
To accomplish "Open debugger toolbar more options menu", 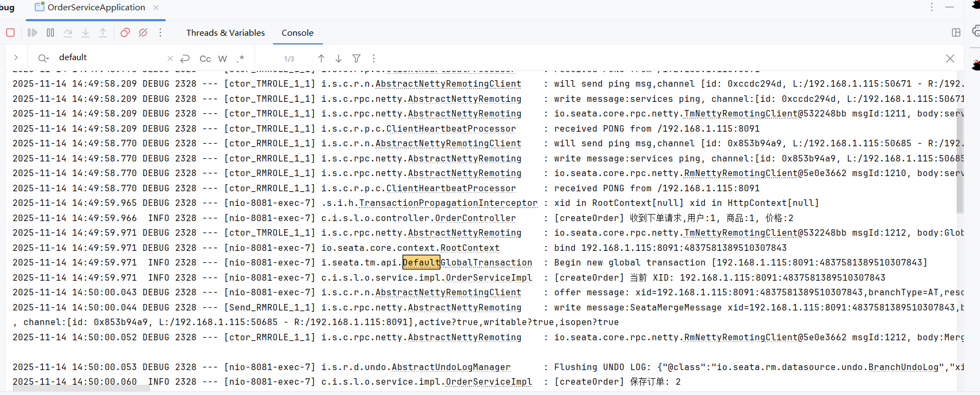I will (160, 33).
